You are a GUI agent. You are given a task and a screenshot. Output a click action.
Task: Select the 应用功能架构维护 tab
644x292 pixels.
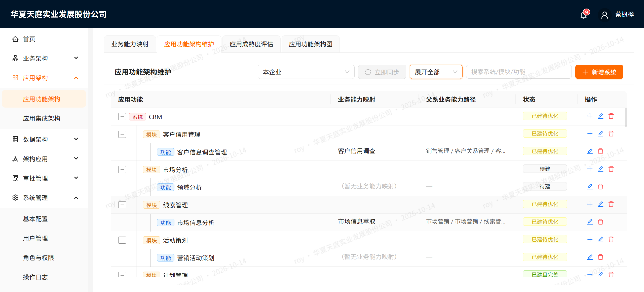click(189, 44)
